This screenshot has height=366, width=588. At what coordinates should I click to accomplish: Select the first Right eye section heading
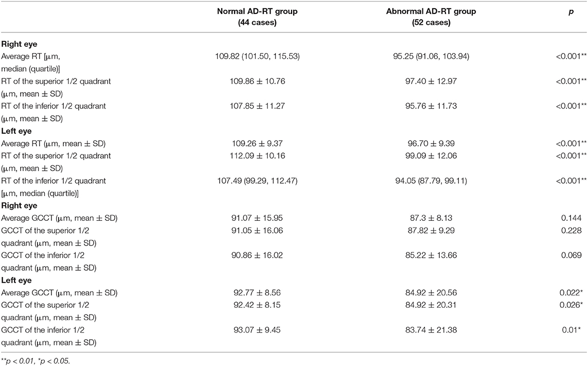pyautogui.click(x=19, y=44)
